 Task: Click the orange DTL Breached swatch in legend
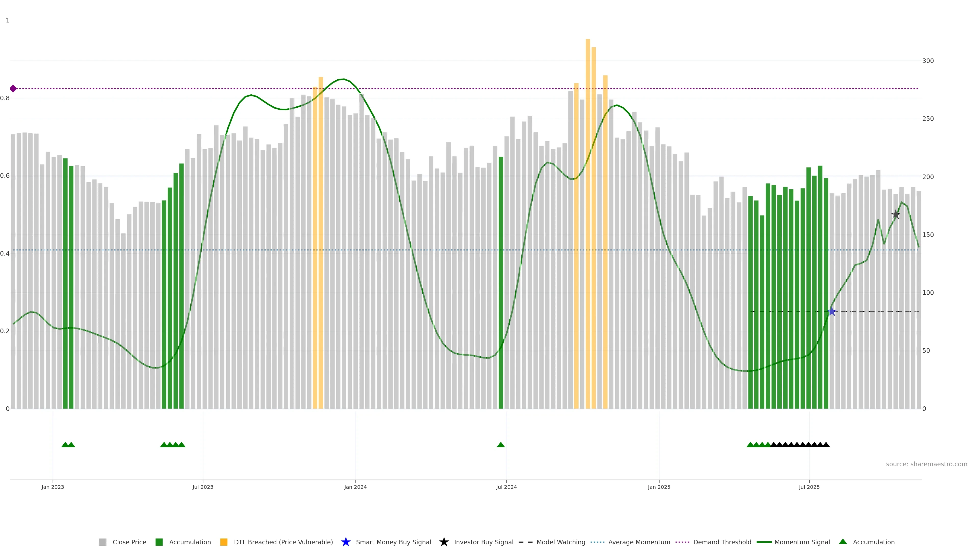coord(224,542)
